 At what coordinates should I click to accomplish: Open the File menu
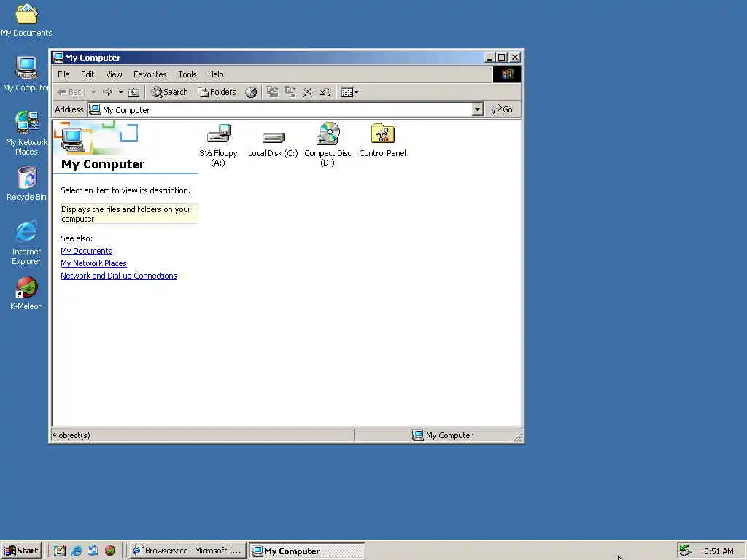(63, 74)
